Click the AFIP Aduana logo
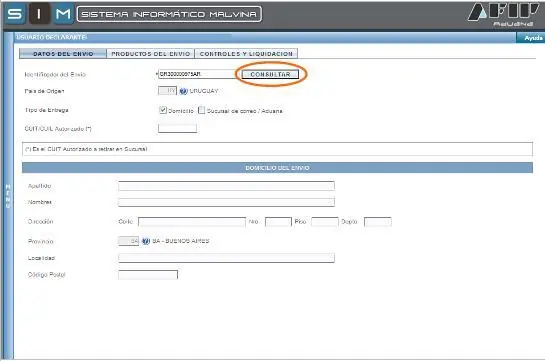Viewport: 545px width, 361px height. [503, 15]
